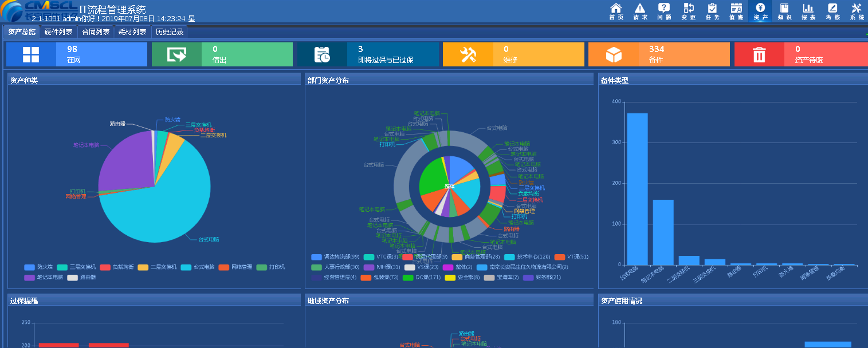Toggle 人事行政部(30) department legend entry

pyautogui.click(x=335, y=267)
